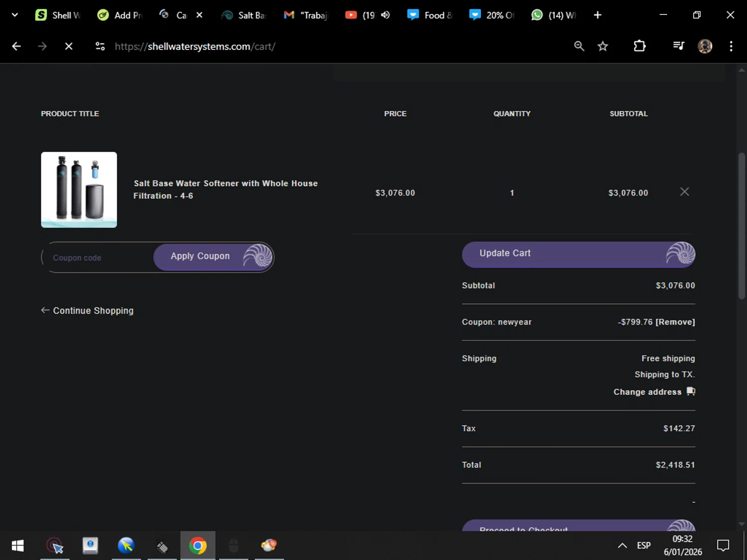This screenshot has width=747, height=560.
Task: Open a new browser tab
Action: tap(598, 15)
